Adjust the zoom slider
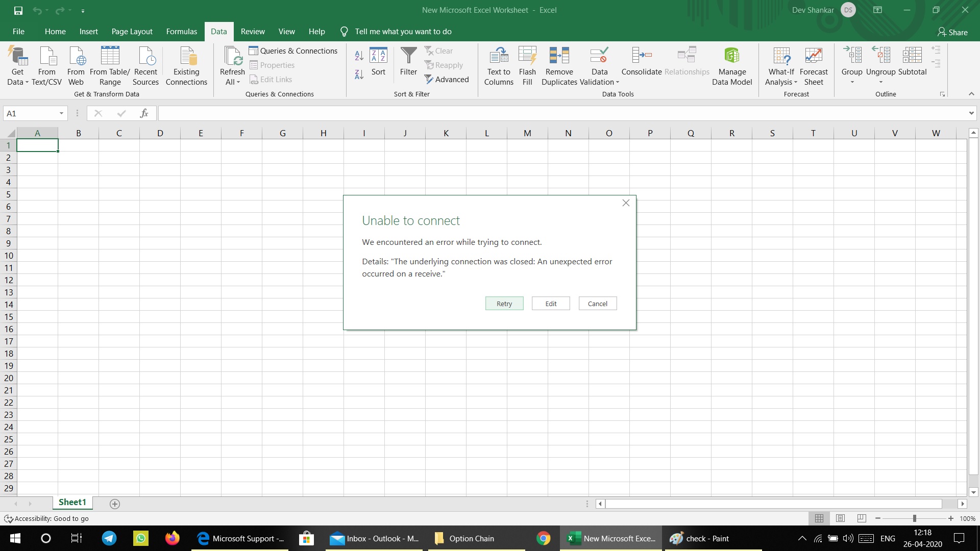The width and height of the screenshot is (980, 551). [915, 518]
